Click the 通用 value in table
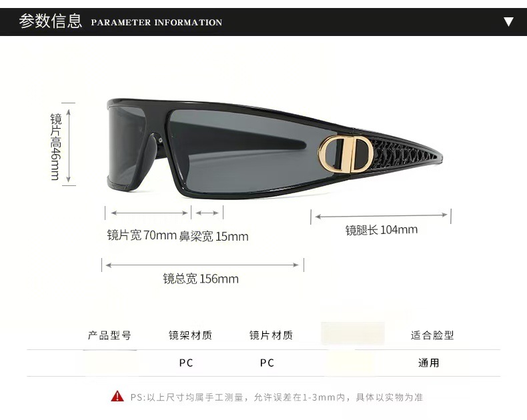The height and width of the screenshot is (420, 527). click(428, 363)
